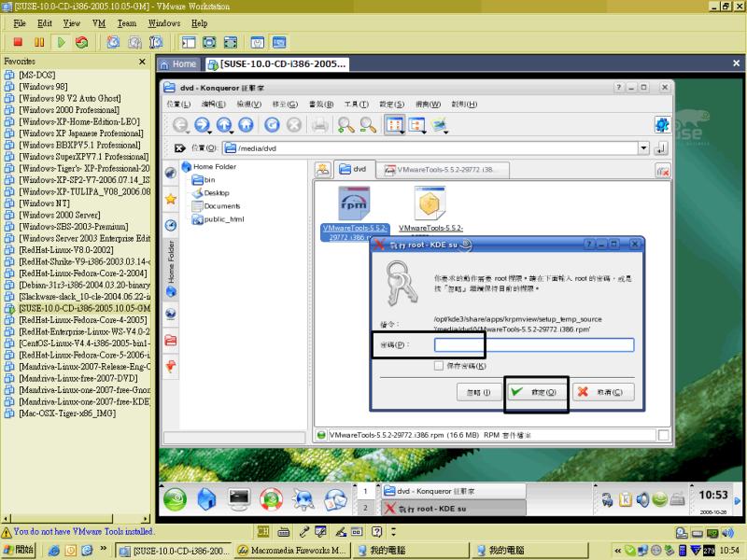The image size is (747, 560).
Task: Click dvd - Konqueror KDE taskbar entry
Action: [x=453, y=491]
